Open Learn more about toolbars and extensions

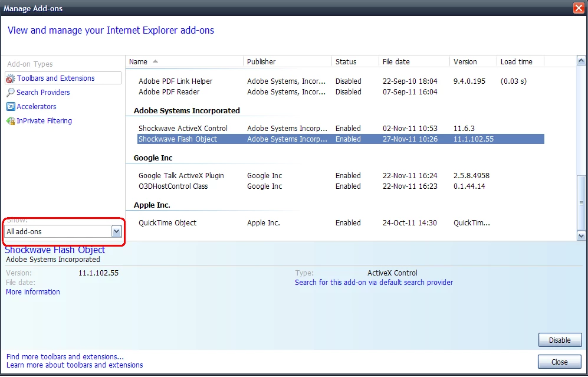(75, 365)
